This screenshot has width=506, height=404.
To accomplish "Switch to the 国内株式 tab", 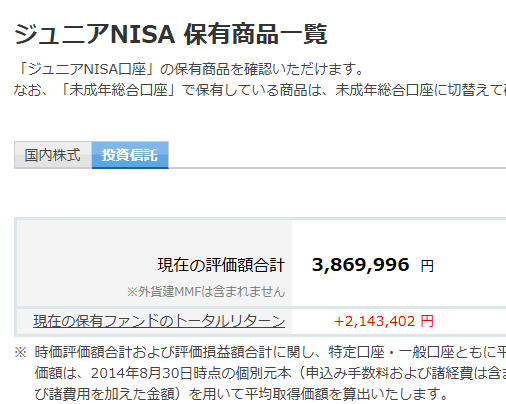I will [x=53, y=155].
